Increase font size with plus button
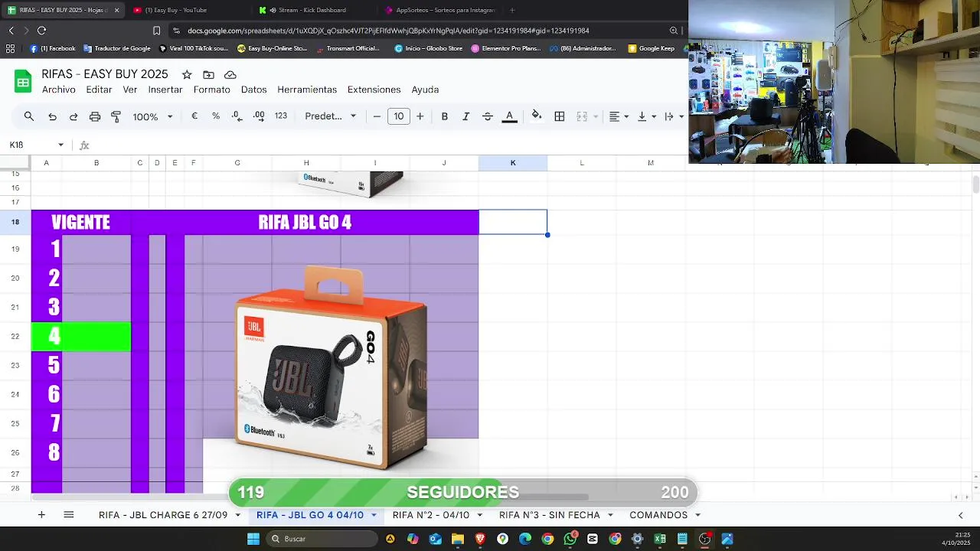The image size is (980, 551). tap(420, 116)
